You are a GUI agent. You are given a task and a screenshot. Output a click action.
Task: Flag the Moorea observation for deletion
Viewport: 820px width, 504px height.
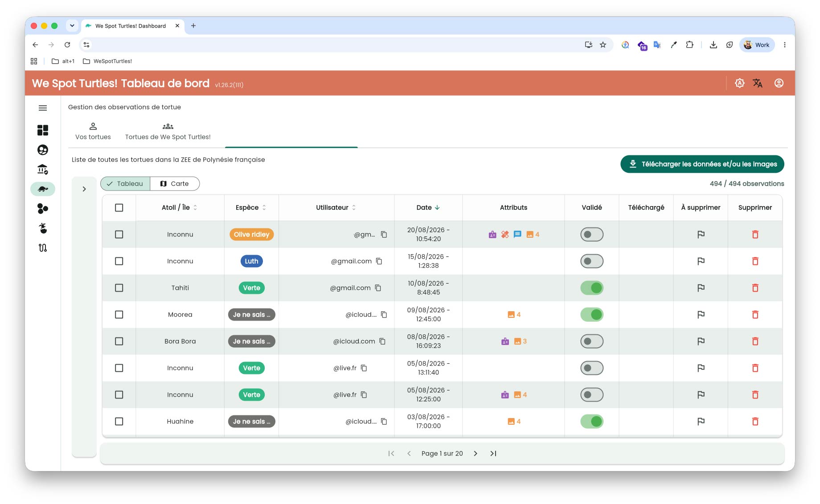coord(701,315)
